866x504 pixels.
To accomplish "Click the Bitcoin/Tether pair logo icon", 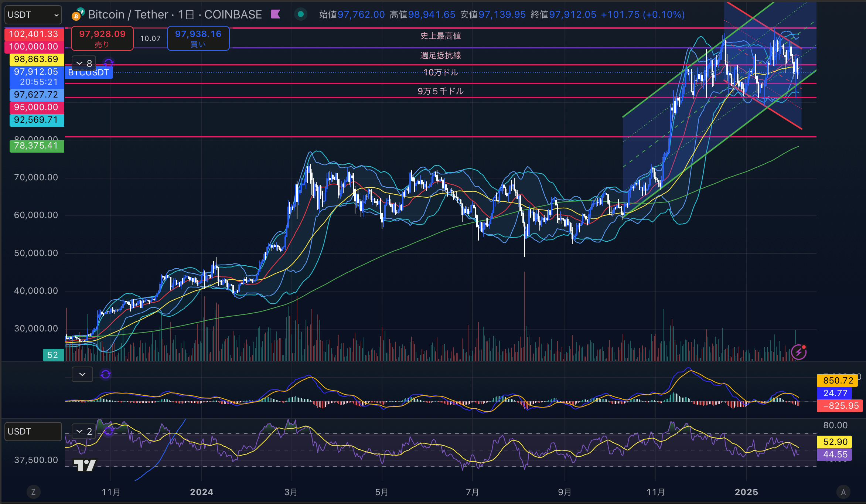I will coord(78,14).
